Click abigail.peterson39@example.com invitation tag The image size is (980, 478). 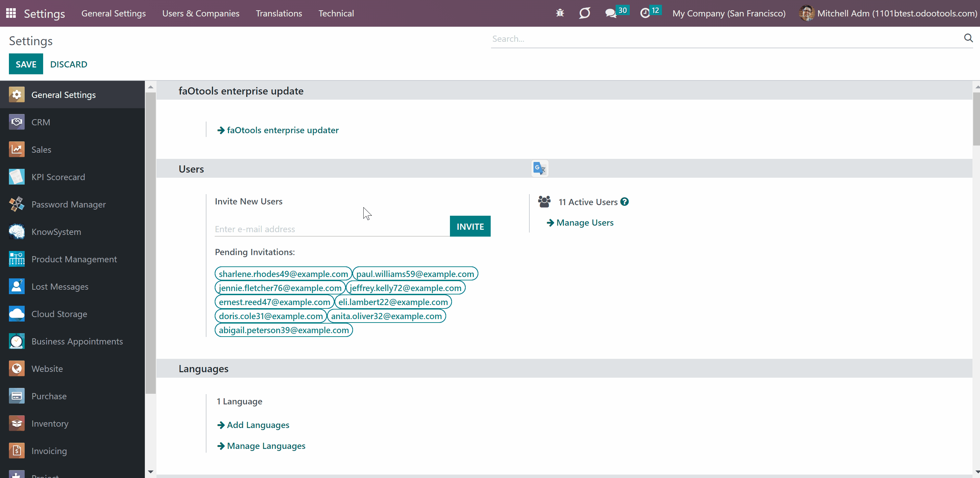tap(284, 330)
